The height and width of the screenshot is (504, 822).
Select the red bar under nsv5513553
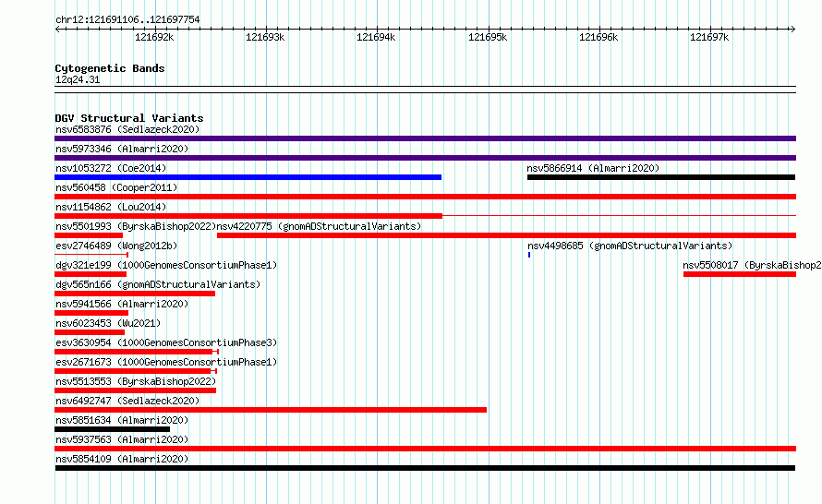click(x=135, y=390)
